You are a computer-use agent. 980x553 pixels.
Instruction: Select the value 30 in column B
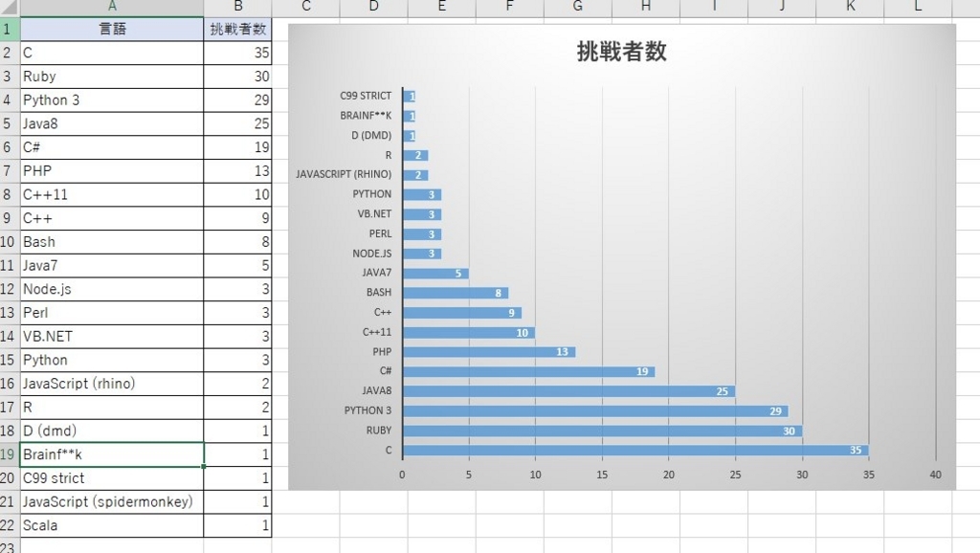(x=237, y=77)
